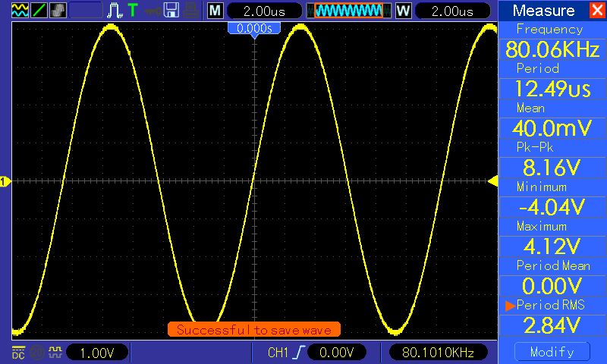The height and width of the screenshot is (364, 607).
Task: Select the Minimum measurement -4.04V
Action: point(552,207)
